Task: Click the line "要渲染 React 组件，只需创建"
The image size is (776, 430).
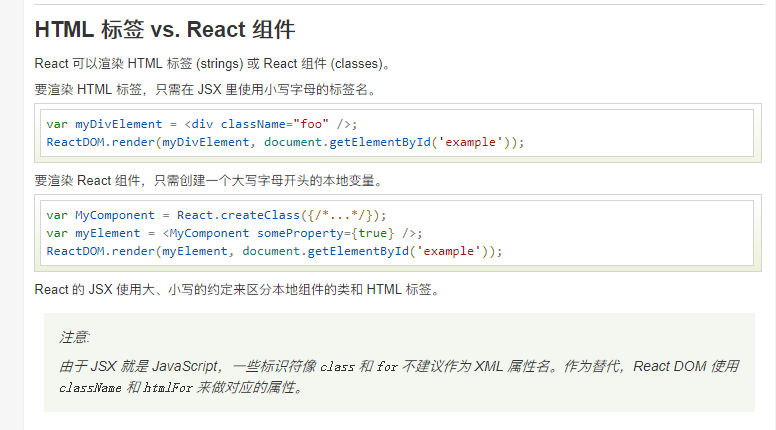Action: (208, 181)
